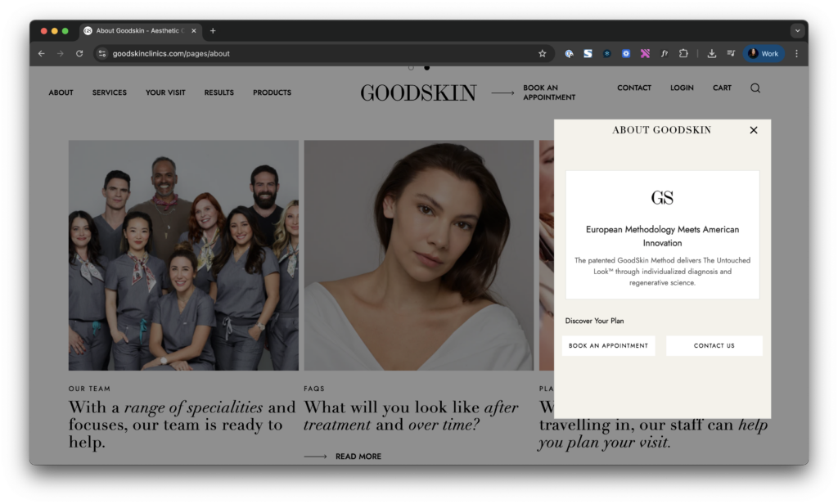This screenshot has height=504, width=838.
Task: Bookmark the page with the star icon
Action: [542, 52]
